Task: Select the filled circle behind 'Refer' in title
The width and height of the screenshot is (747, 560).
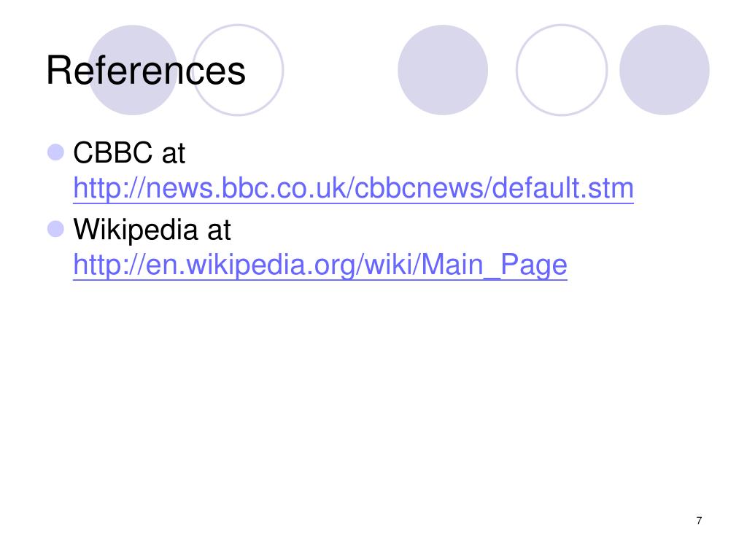Action: tap(133, 70)
